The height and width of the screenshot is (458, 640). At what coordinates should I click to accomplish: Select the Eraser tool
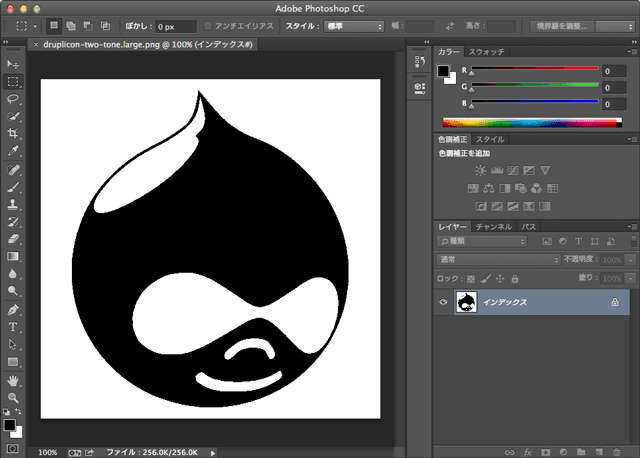[13, 239]
